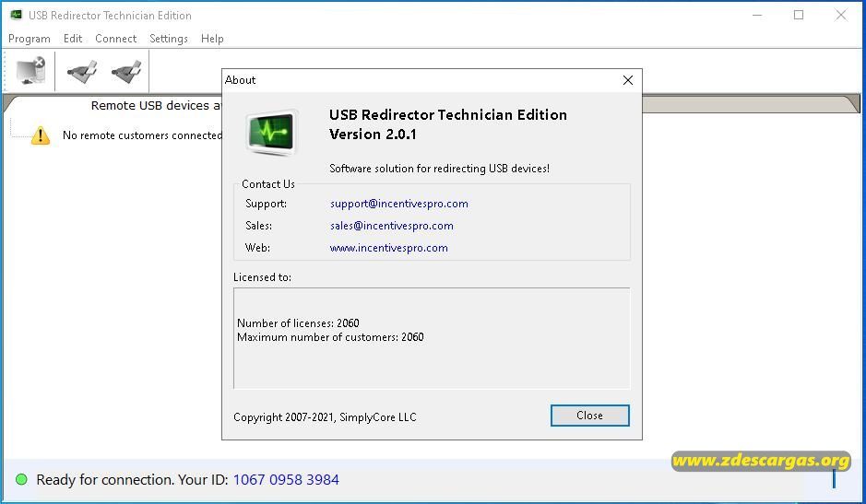Click the Ready for connection status text
This screenshot has height=504, width=866.
(x=132, y=480)
